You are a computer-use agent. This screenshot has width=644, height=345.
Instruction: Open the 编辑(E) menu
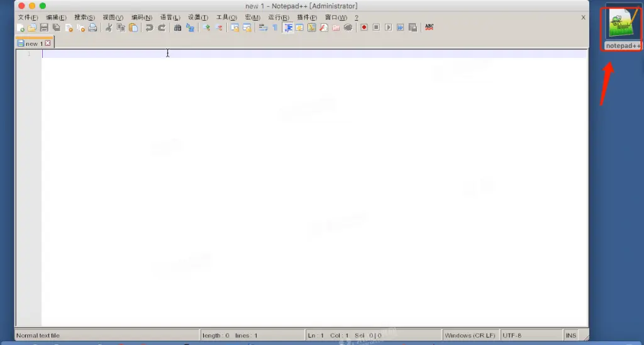tap(56, 17)
